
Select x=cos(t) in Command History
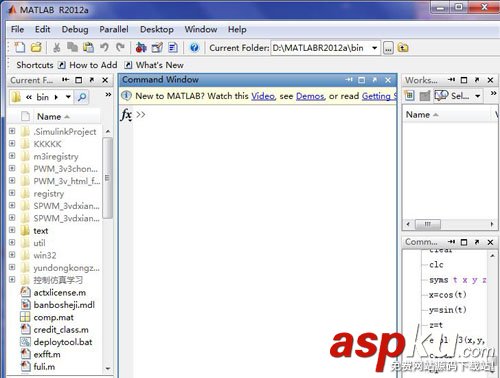(448, 295)
